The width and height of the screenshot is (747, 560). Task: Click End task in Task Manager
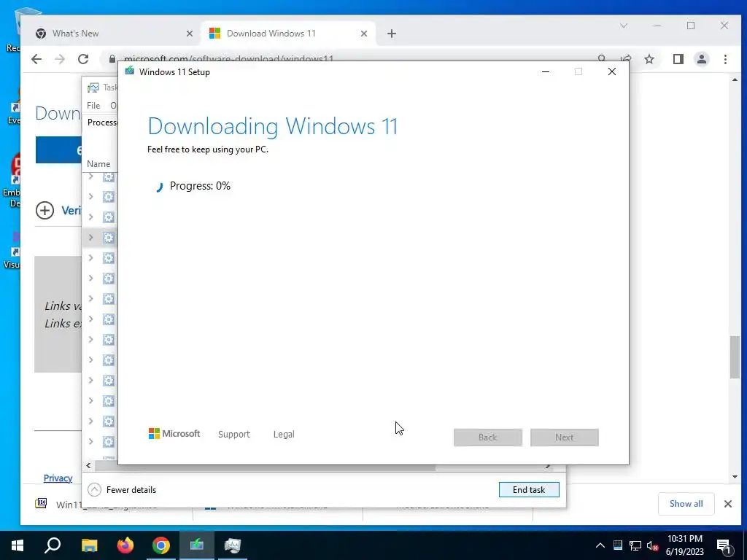(x=529, y=489)
